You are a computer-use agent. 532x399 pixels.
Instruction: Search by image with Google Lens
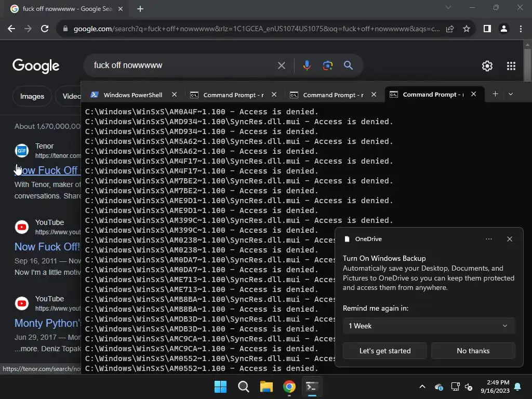(327, 65)
